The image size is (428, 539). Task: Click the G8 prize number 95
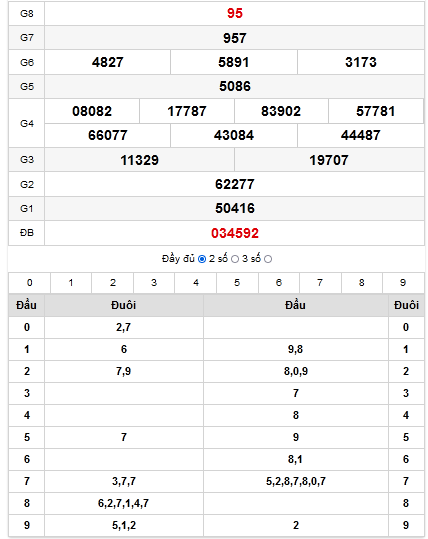click(235, 13)
